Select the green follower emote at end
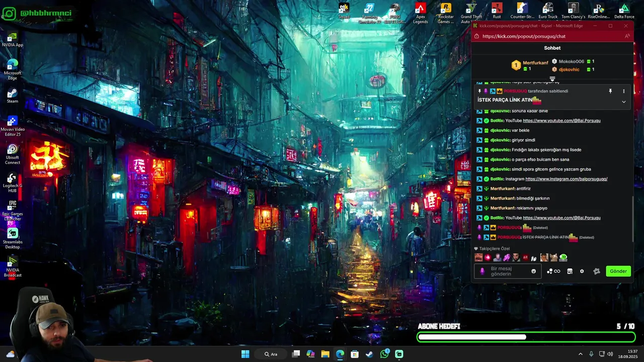The height and width of the screenshot is (362, 644). pyautogui.click(x=563, y=257)
